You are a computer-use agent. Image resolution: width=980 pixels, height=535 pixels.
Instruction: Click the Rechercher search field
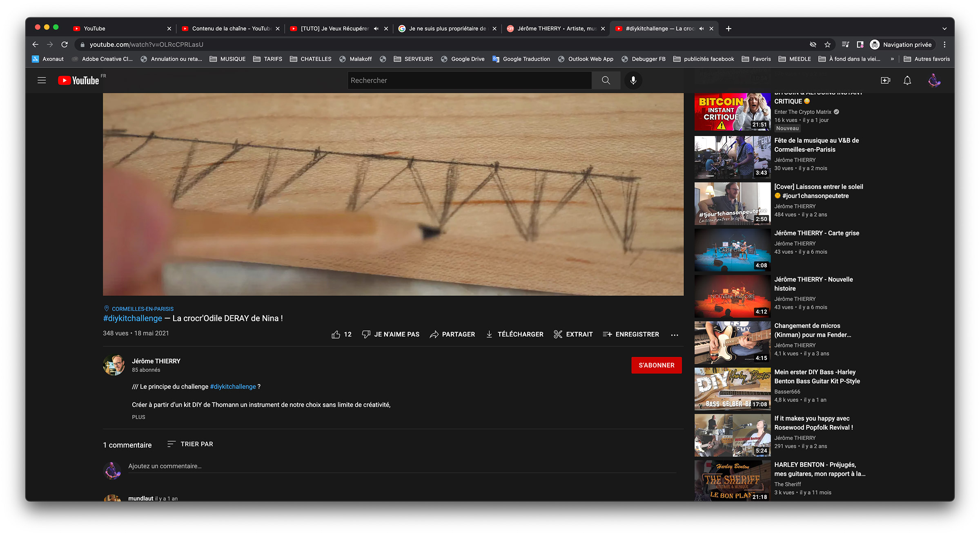pos(470,81)
